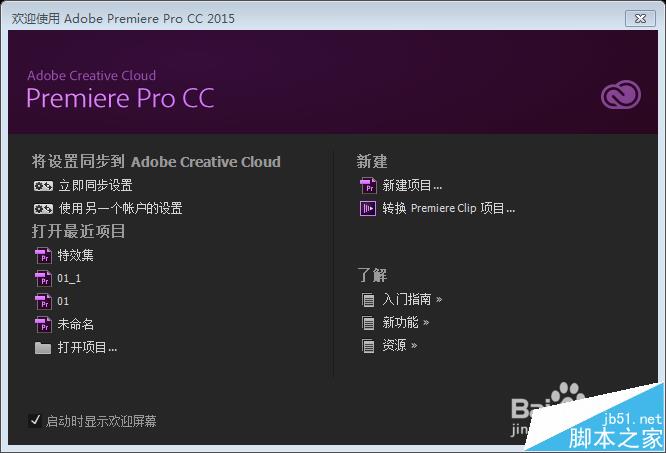Click the document icon beside 资源
This screenshot has width=666, height=453.
pos(368,346)
